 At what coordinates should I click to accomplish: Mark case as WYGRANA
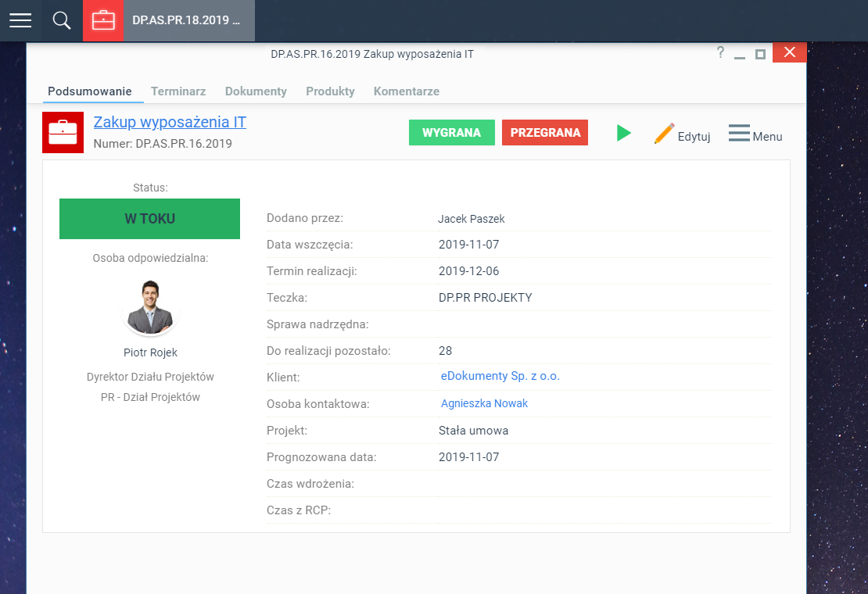[x=452, y=133]
